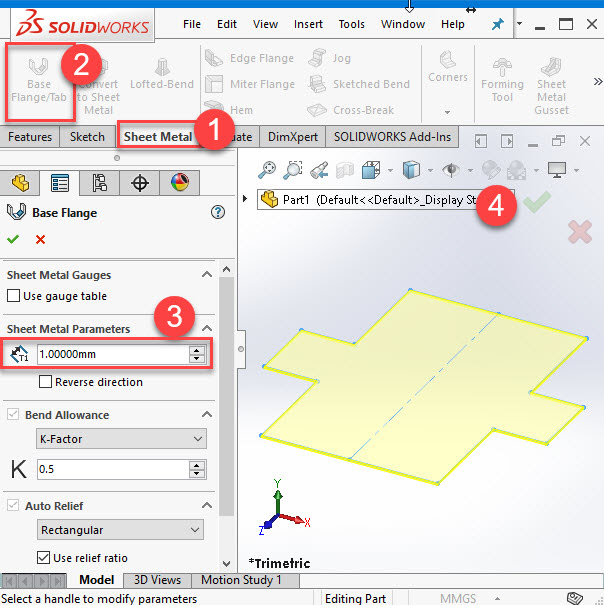Select the Cross-Break tool

coord(351,110)
